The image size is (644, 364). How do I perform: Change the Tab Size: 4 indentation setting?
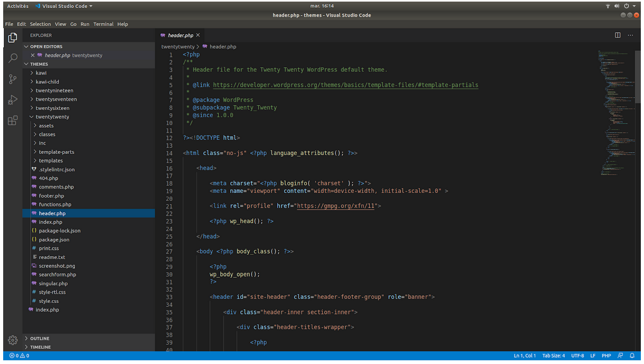click(553, 356)
